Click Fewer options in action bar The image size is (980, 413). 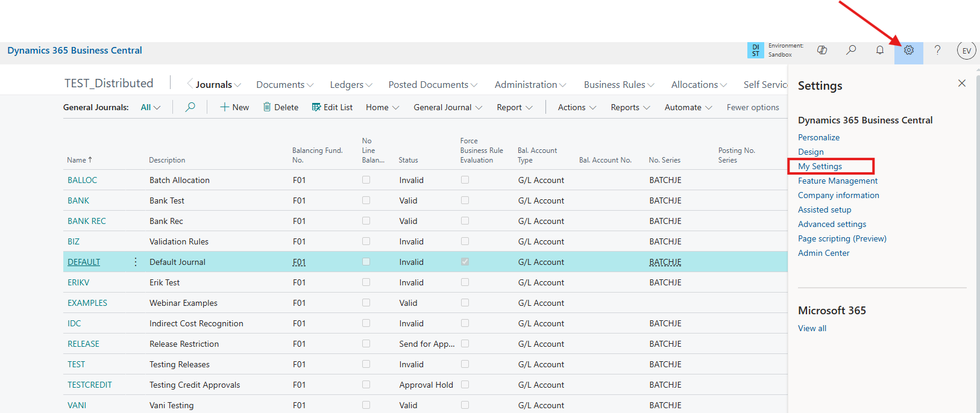[x=753, y=107]
